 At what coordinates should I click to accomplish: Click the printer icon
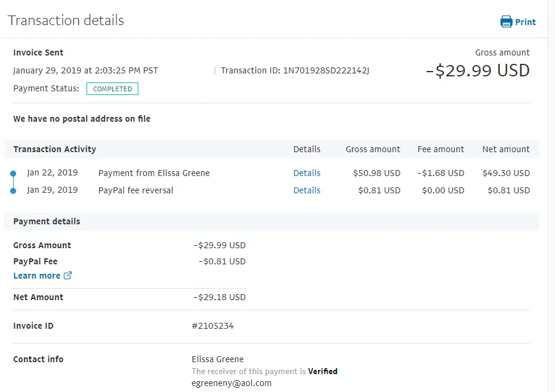pos(506,22)
